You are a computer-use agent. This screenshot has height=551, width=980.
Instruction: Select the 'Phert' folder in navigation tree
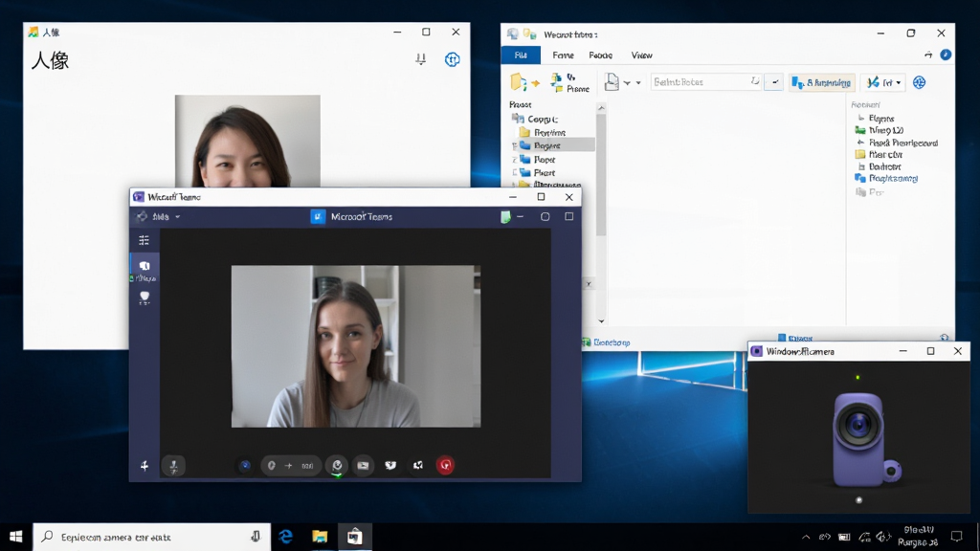(x=538, y=172)
